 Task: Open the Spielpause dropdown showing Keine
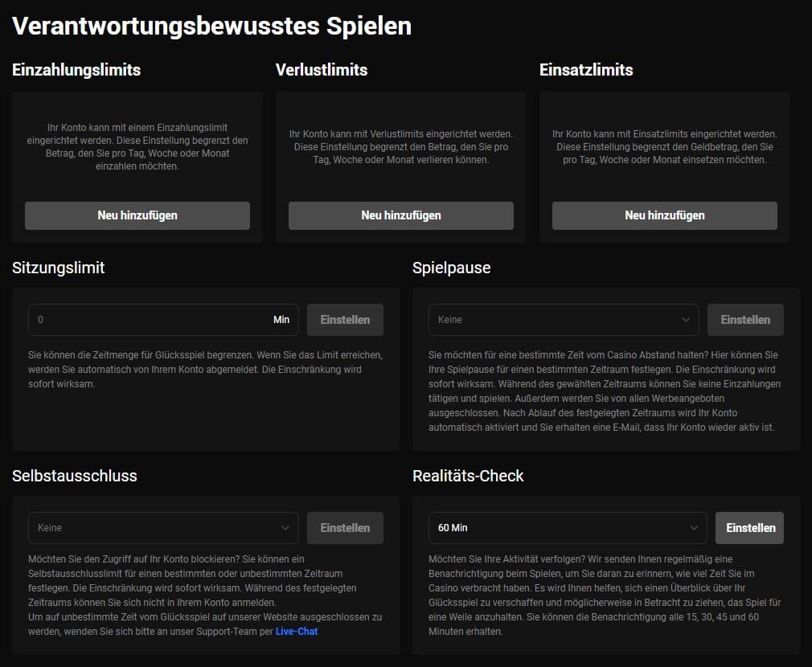coord(563,319)
